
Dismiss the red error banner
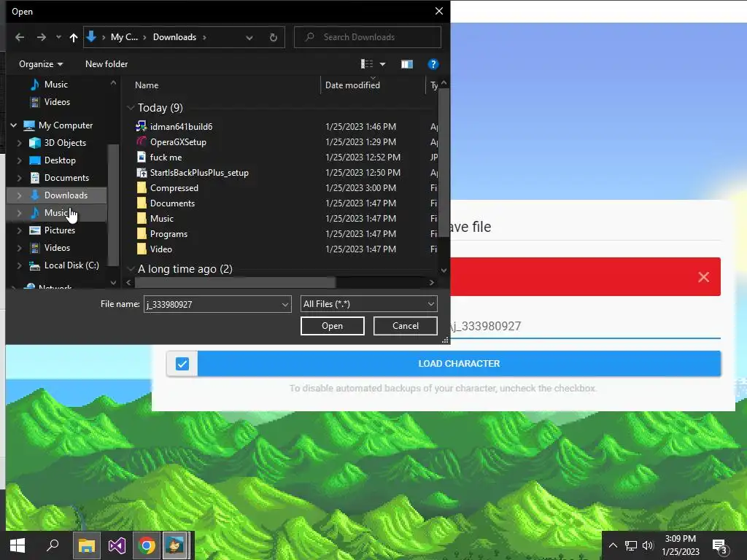tap(704, 277)
